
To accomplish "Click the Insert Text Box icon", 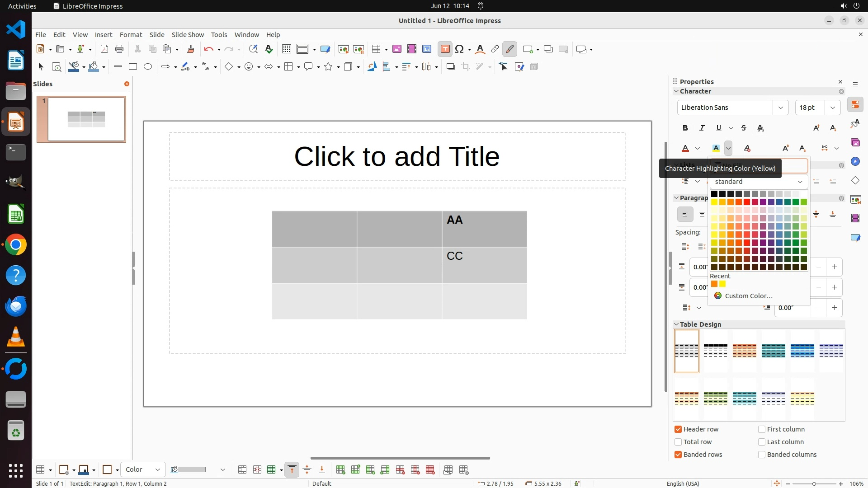I will (445, 49).
